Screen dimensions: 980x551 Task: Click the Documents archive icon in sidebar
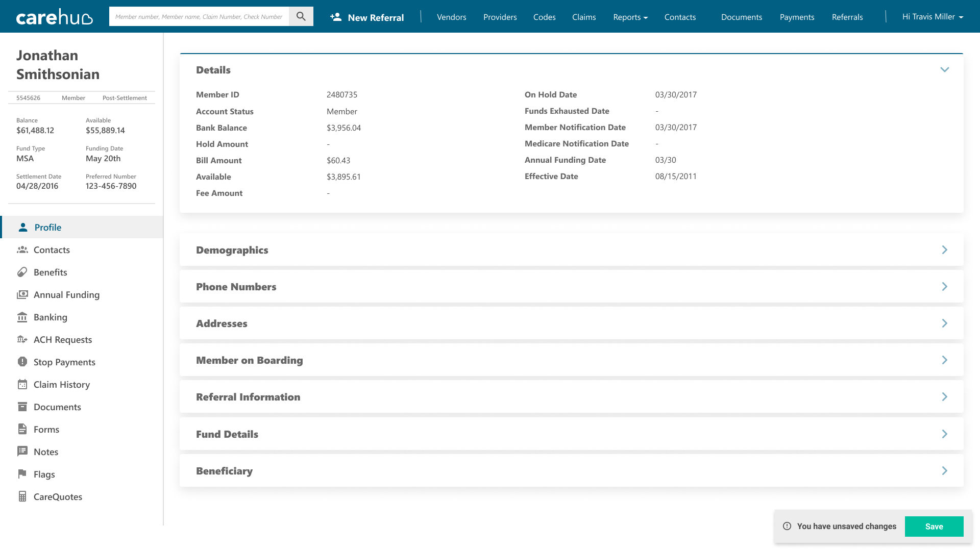22,407
